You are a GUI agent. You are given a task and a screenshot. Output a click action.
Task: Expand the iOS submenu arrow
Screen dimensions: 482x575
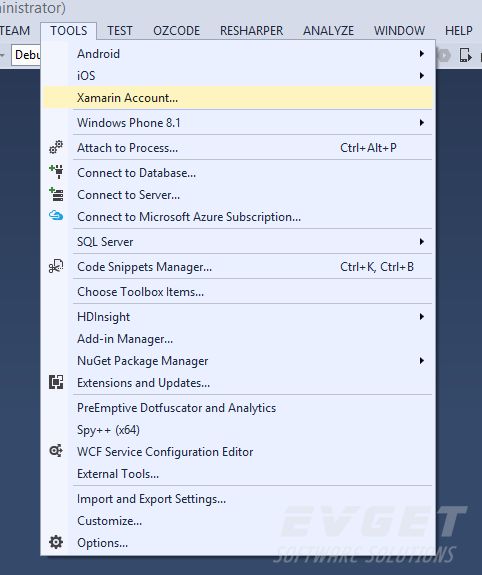click(x=422, y=76)
